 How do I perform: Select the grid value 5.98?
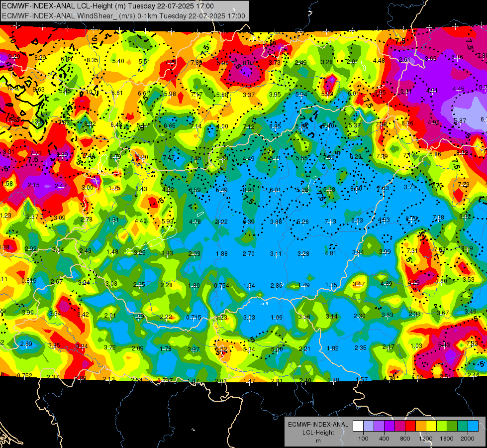tap(170, 94)
